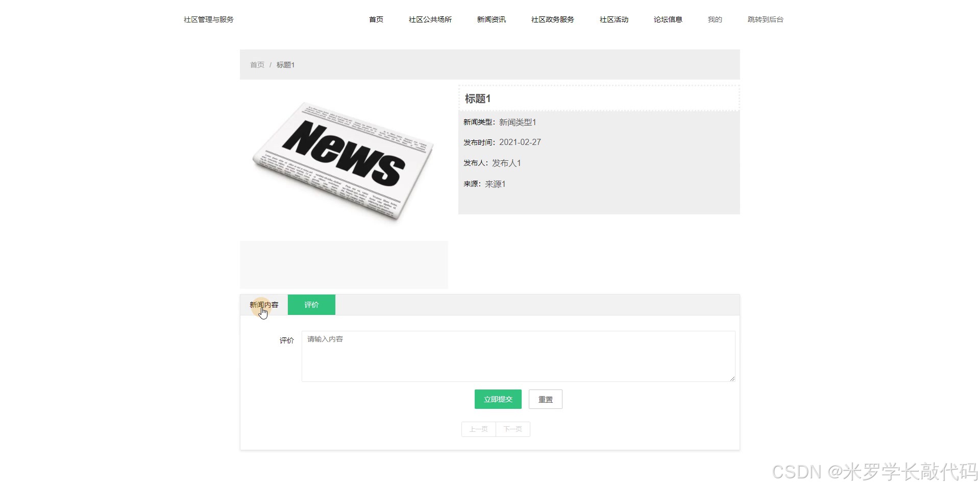Go to the next page with 下一页
This screenshot has height=488, width=980.
coord(512,429)
